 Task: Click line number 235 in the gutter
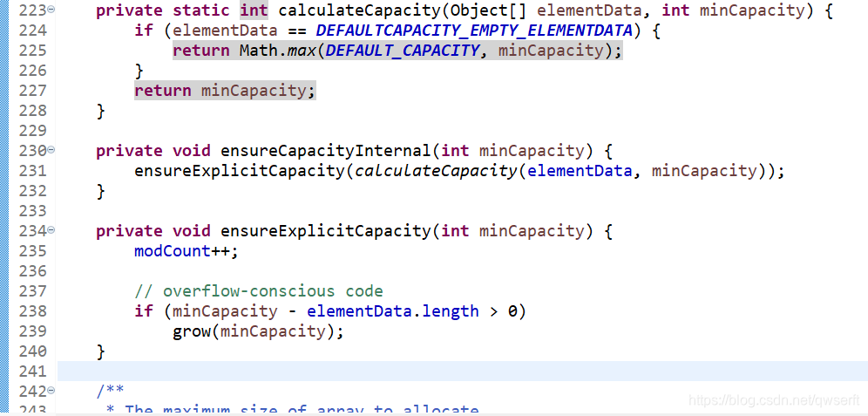pos(32,250)
